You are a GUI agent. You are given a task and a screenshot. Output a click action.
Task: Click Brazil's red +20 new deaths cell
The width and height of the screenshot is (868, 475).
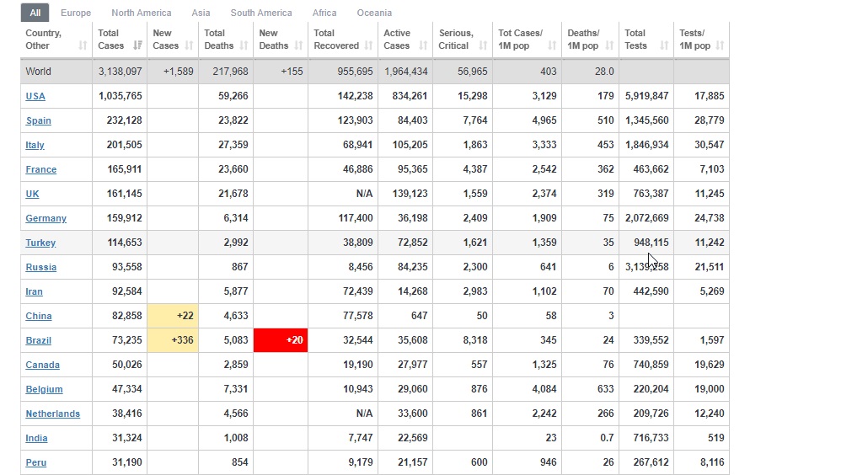click(x=281, y=340)
